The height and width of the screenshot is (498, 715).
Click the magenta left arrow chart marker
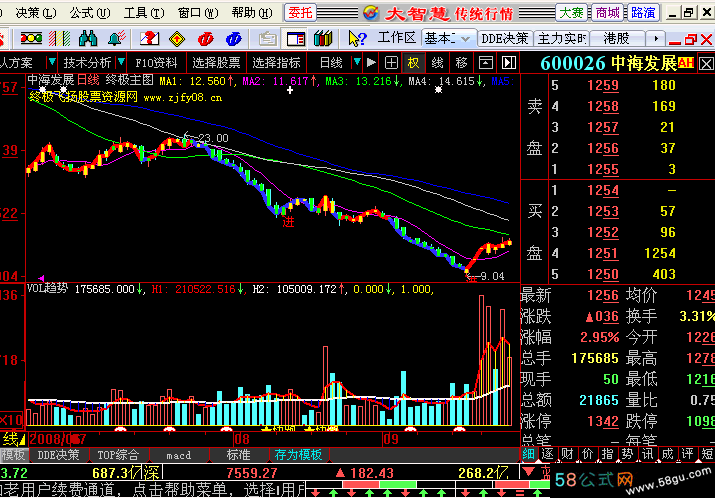click(41, 278)
